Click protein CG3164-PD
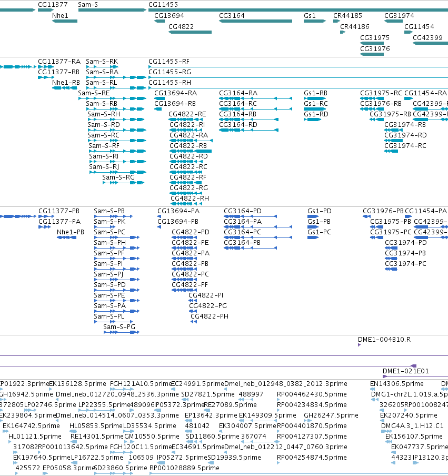Image resolution: width=448 pixels, height=476 pixels. pos(243,211)
